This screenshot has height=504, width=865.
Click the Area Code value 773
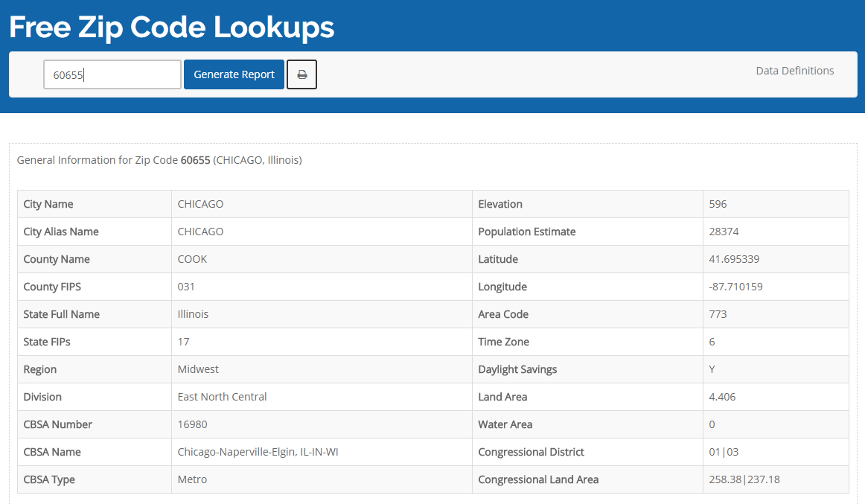pos(718,314)
